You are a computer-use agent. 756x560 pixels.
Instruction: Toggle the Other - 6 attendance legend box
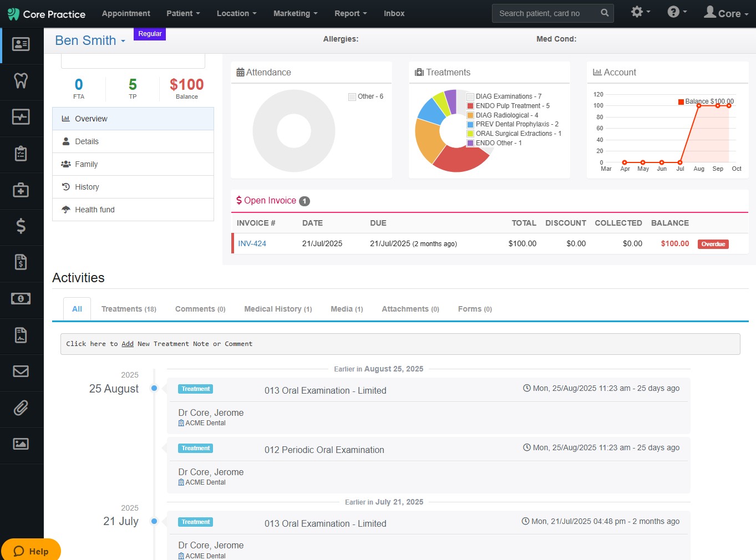352,96
